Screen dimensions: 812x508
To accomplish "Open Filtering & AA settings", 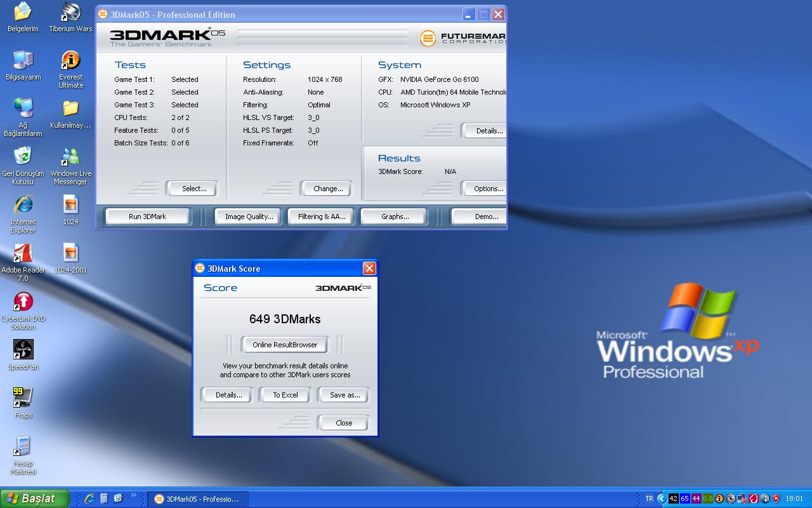I will click(x=322, y=217).
